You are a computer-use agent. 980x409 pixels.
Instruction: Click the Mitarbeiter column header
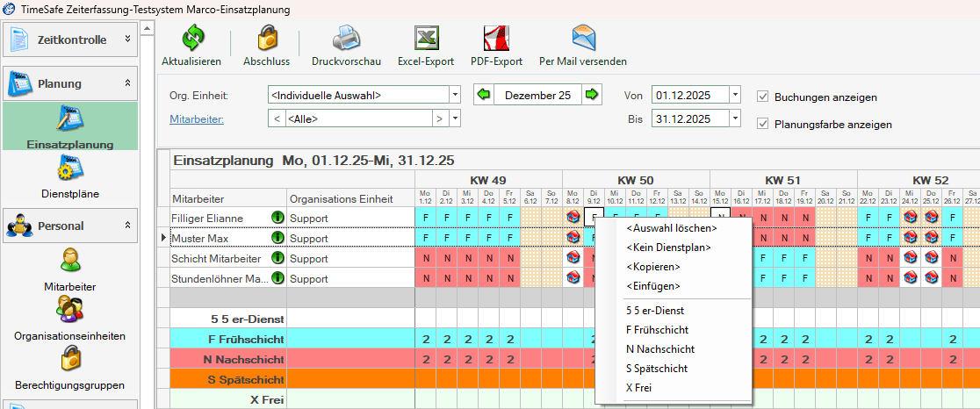228,199
